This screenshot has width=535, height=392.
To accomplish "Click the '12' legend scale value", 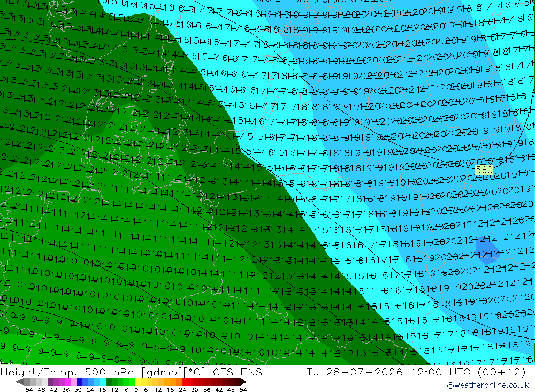I will pyautogui.click(x=158, y=390).
